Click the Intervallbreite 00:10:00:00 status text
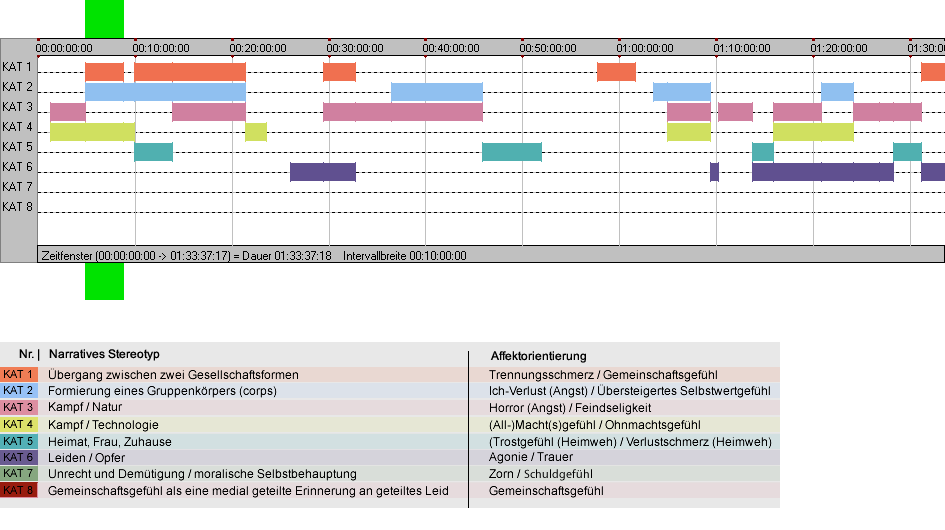 [405, 256]
